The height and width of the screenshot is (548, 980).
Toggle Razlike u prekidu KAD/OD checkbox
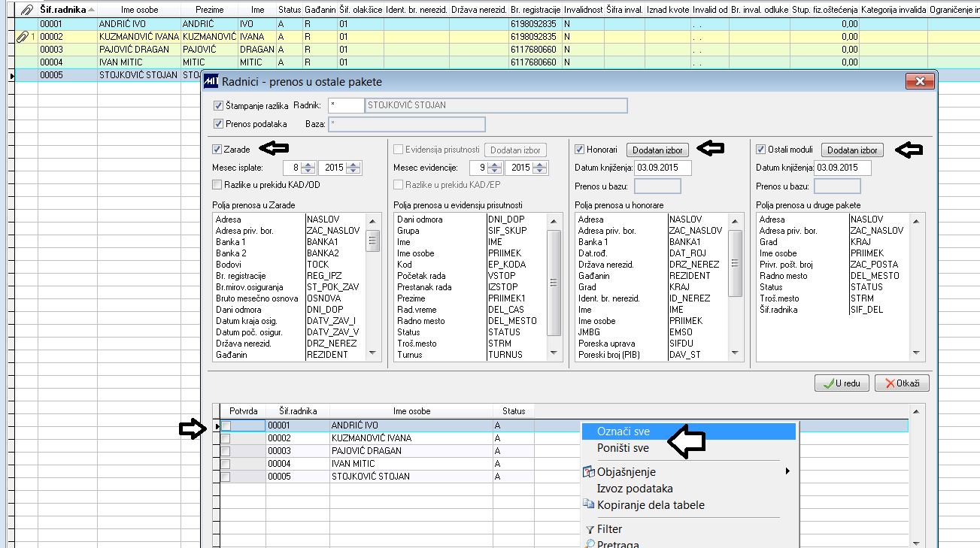[217, 184]
